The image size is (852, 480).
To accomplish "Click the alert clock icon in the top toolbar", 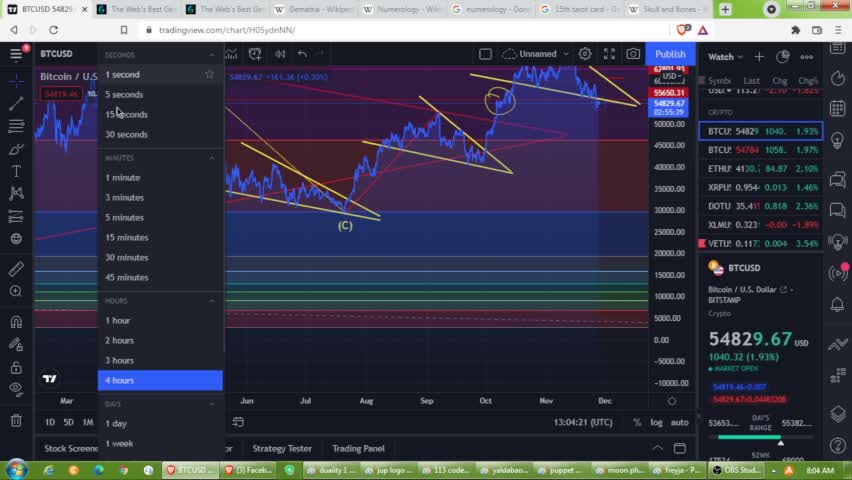I will 255,54.
